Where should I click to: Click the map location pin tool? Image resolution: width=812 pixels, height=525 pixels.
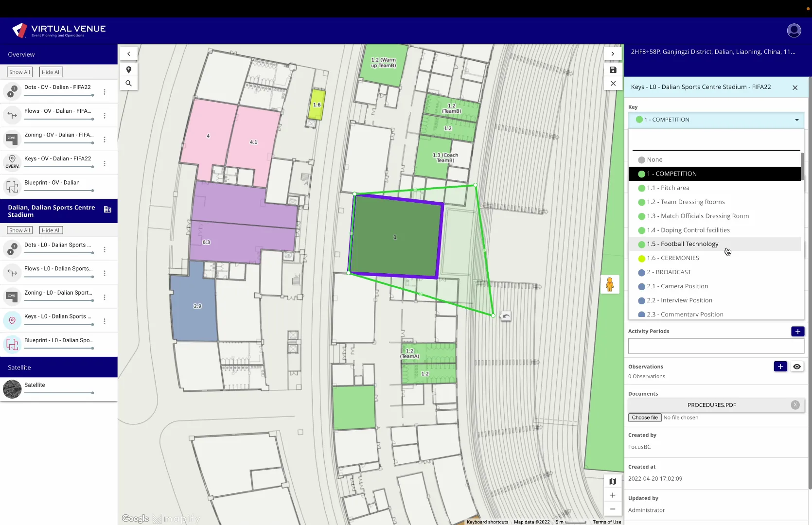tap(129, 70)
